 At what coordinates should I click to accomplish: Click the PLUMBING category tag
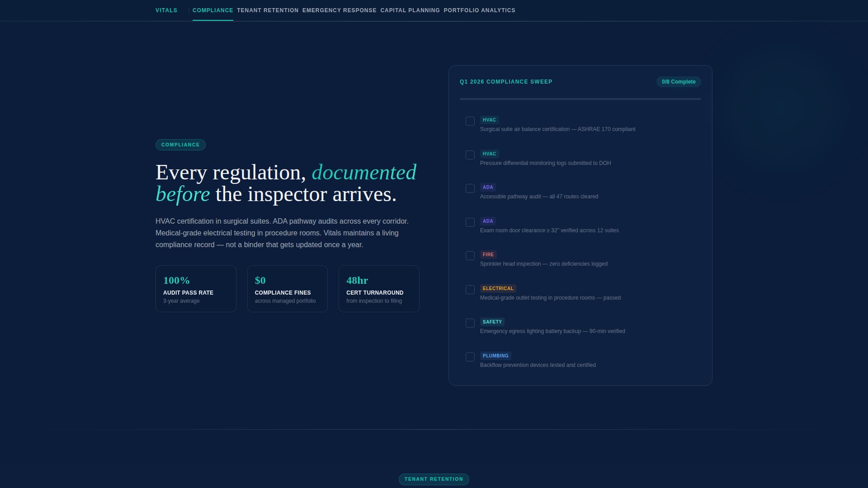point(495,356)
